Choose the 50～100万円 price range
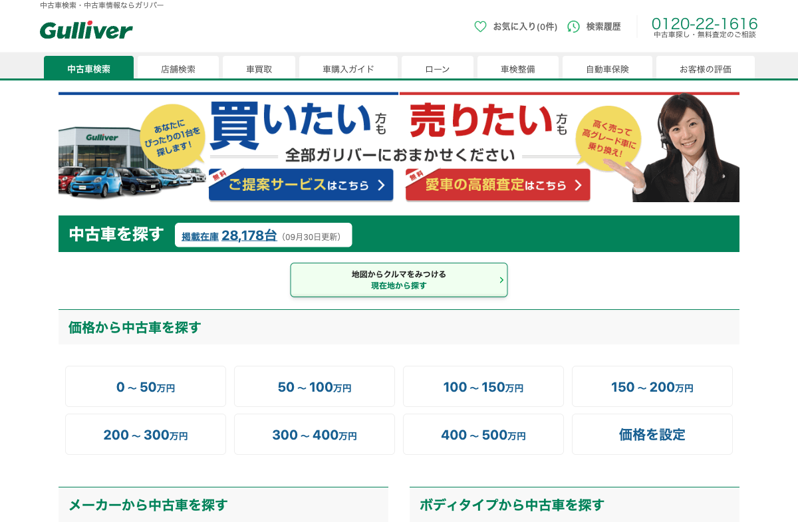The height and width of the screenshot is (532, 798). [x=315, y=387]
